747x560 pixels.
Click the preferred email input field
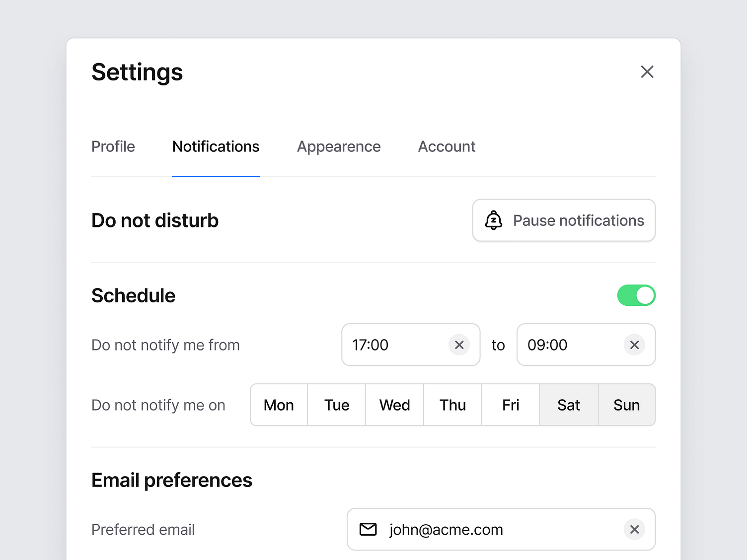(x=472, y=529)
